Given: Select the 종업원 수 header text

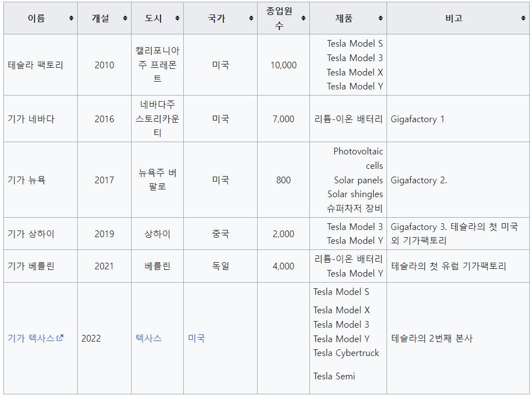Looking at the screenshot, I should point(279,18).
